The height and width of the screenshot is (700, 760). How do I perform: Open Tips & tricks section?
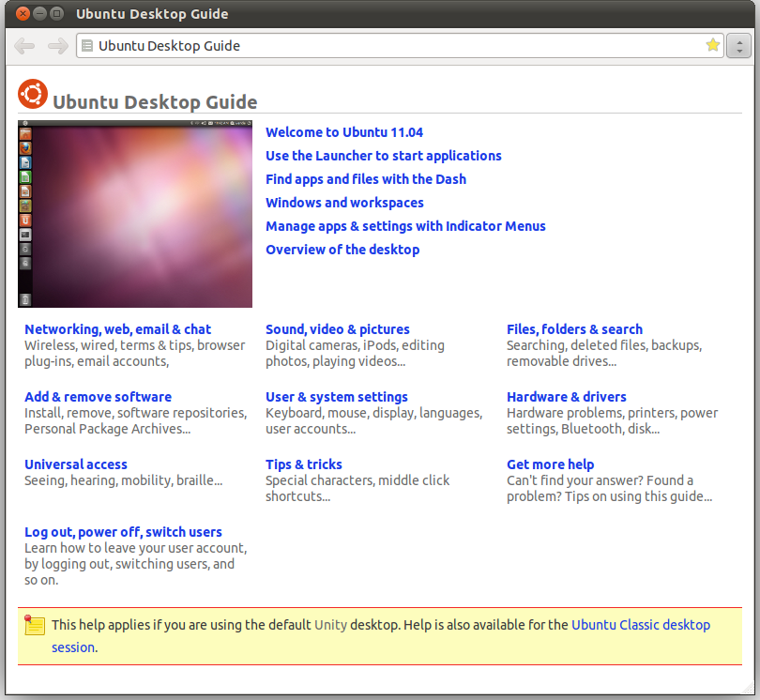304,464
